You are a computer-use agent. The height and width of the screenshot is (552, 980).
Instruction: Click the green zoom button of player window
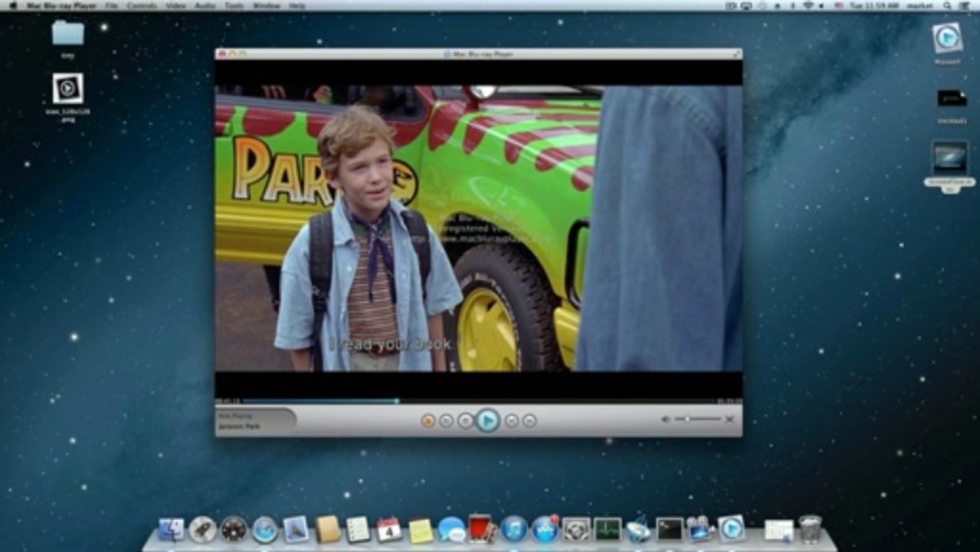244,54
